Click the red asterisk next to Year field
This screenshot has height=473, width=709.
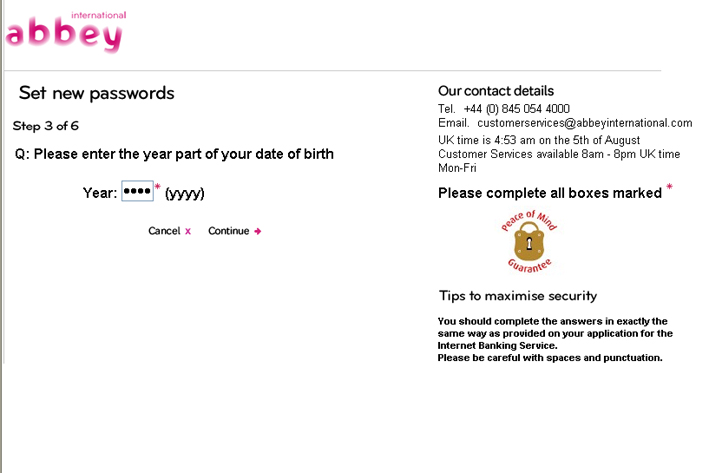157,186
